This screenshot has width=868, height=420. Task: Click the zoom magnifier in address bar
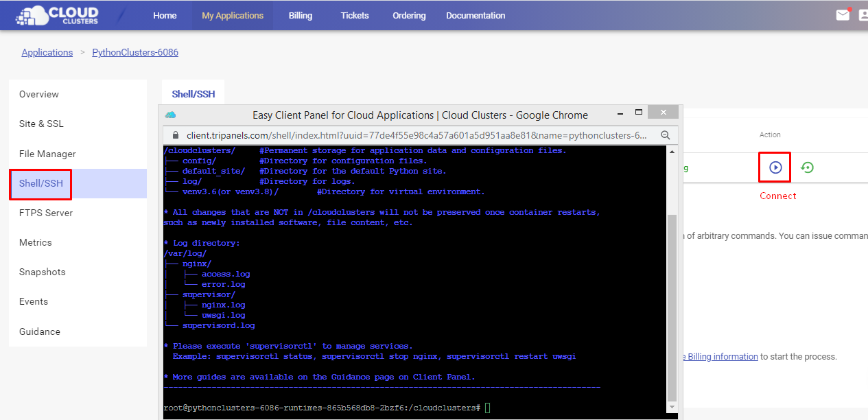(x=665, y=135)
